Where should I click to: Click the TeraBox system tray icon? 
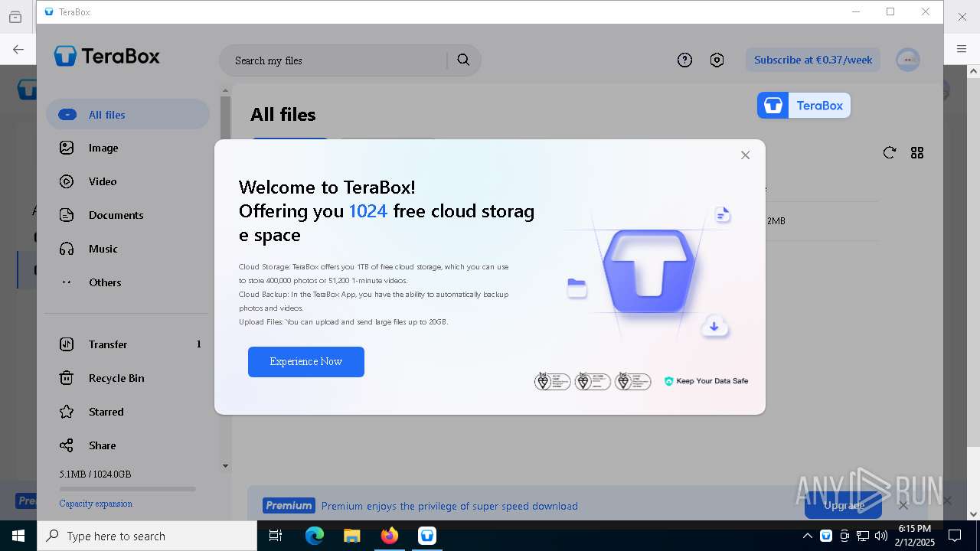coord(826,536)
